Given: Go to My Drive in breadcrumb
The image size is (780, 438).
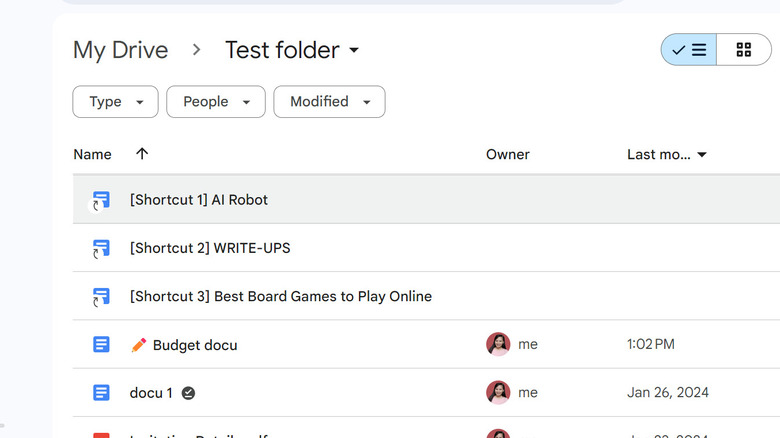Looking at the screenshot, I should click(x=121, y=50).
